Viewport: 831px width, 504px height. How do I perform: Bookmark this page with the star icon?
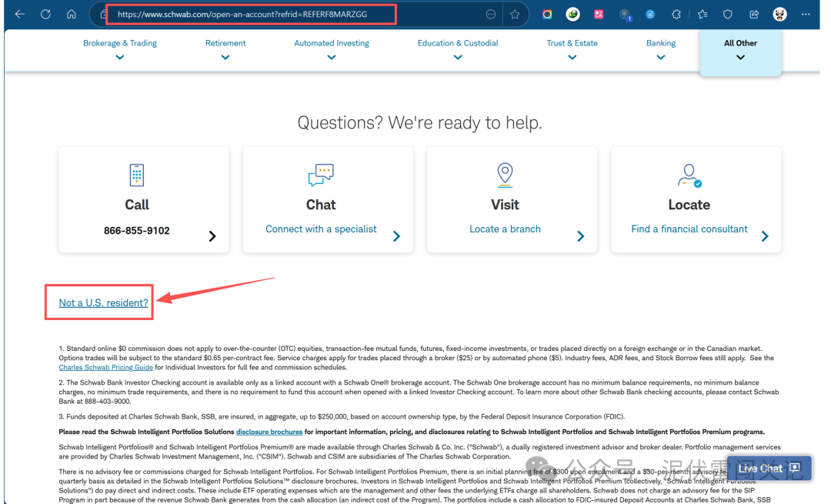515,15
